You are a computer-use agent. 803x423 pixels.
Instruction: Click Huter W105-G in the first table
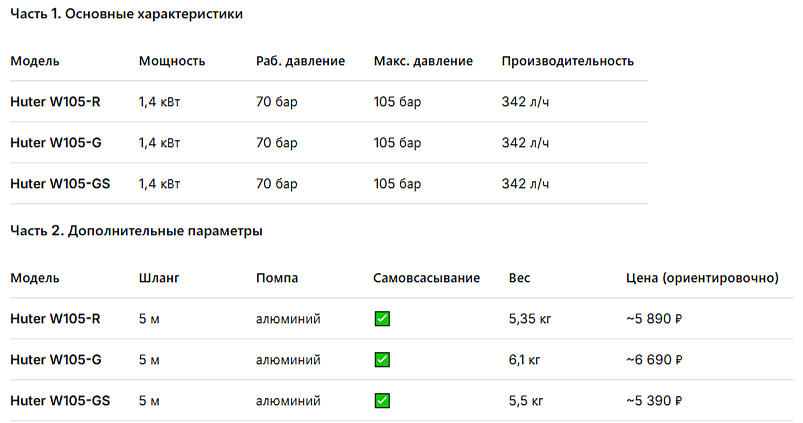56,142
